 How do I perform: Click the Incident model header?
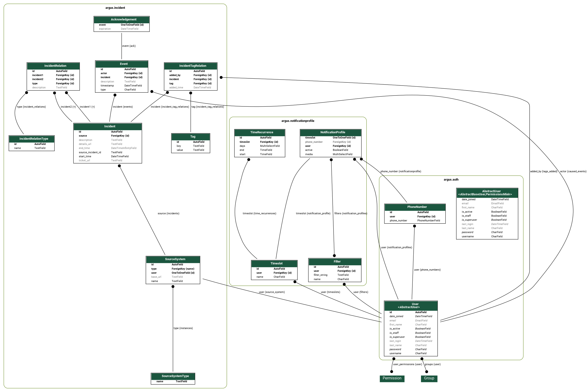point(108,126)
